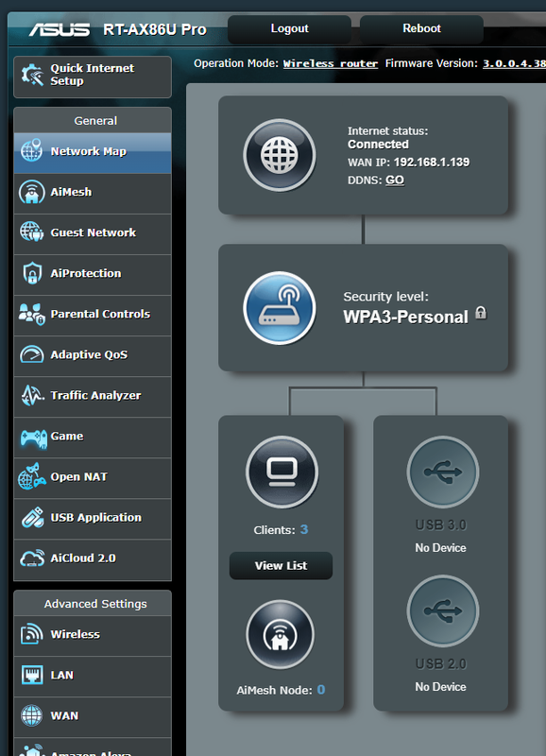Click the LAN port icon
The image size is (546, 756).
(32, 675)
